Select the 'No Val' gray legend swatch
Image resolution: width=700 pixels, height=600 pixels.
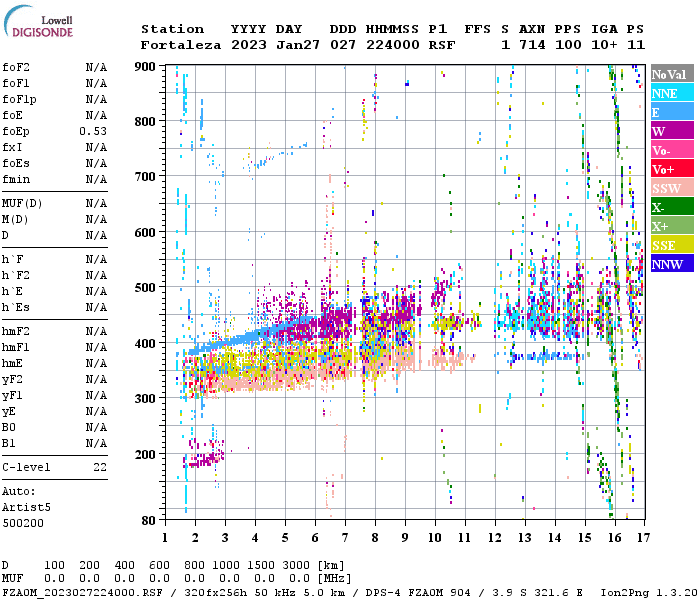click(x=672, y=74)
